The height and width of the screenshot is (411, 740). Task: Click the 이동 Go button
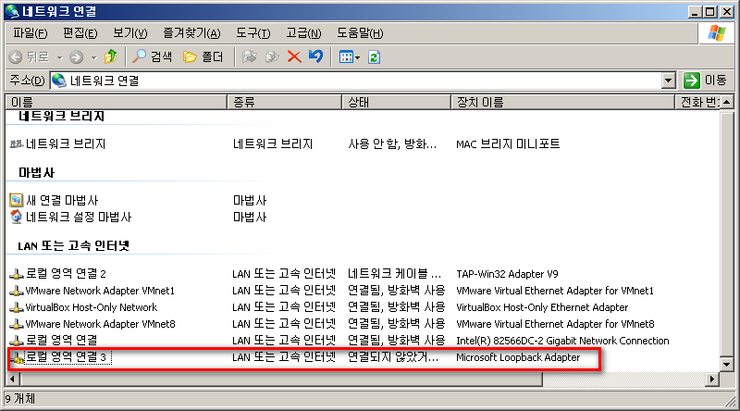coord(705,80)
